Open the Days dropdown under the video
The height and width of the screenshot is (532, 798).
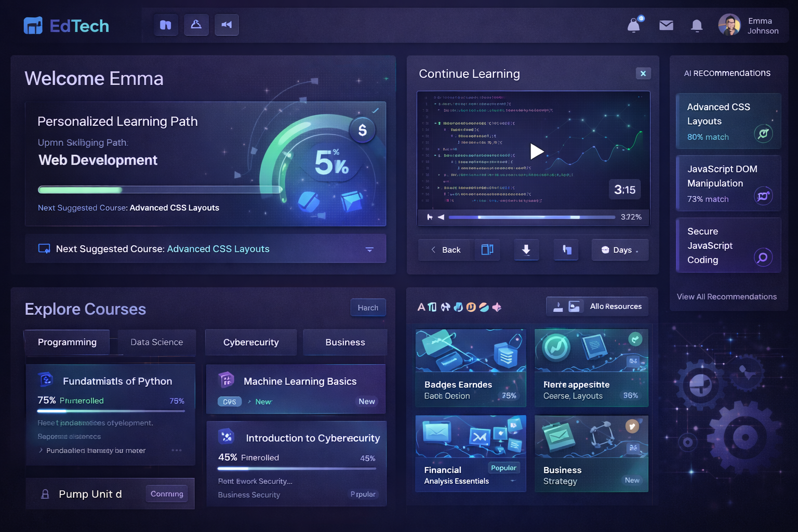[x=620, y=250]
